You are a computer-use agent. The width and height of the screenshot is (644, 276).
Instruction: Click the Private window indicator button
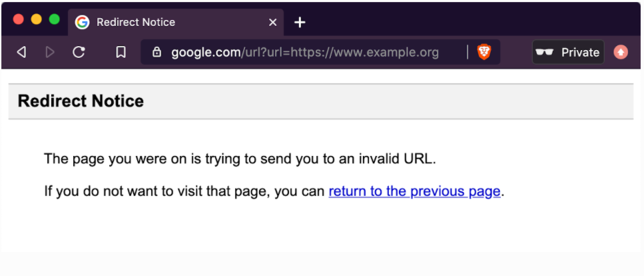point(568,52)
